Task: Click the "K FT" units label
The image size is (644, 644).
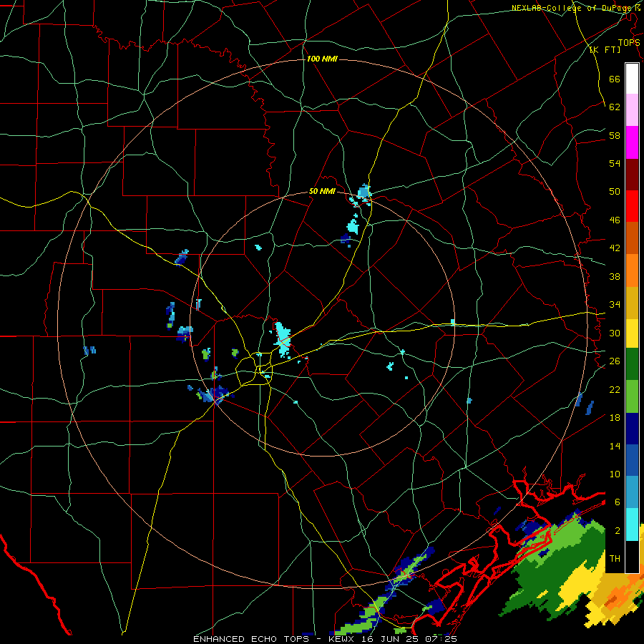Action: tap(605, 49)
